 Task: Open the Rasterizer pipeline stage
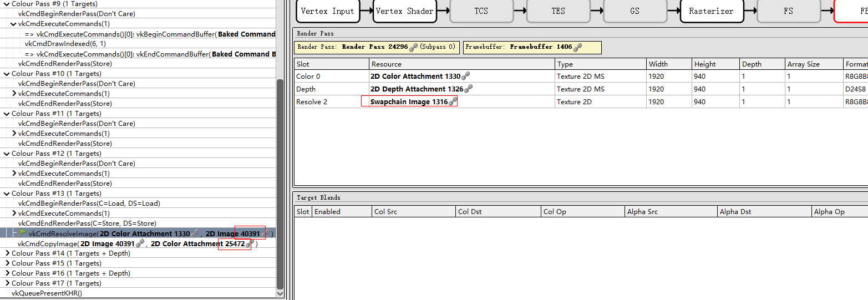click(711, 11)
